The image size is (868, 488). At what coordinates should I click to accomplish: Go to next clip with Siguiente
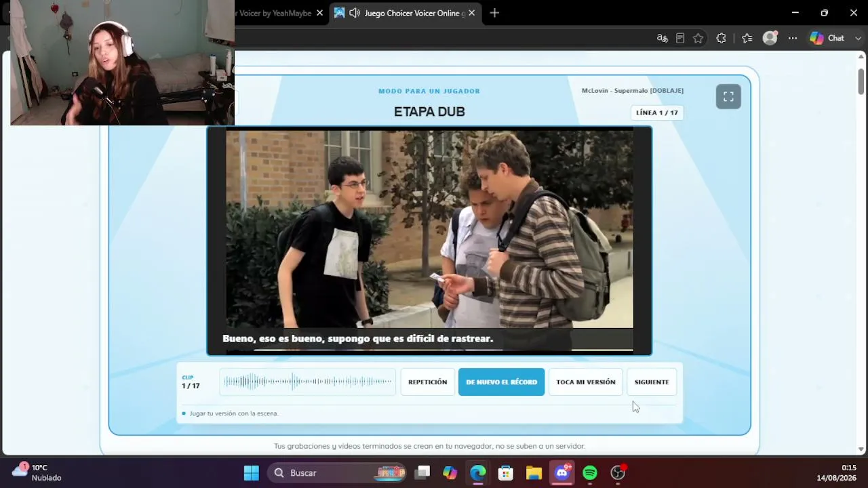pyautogui.click(x=652, y=382)
